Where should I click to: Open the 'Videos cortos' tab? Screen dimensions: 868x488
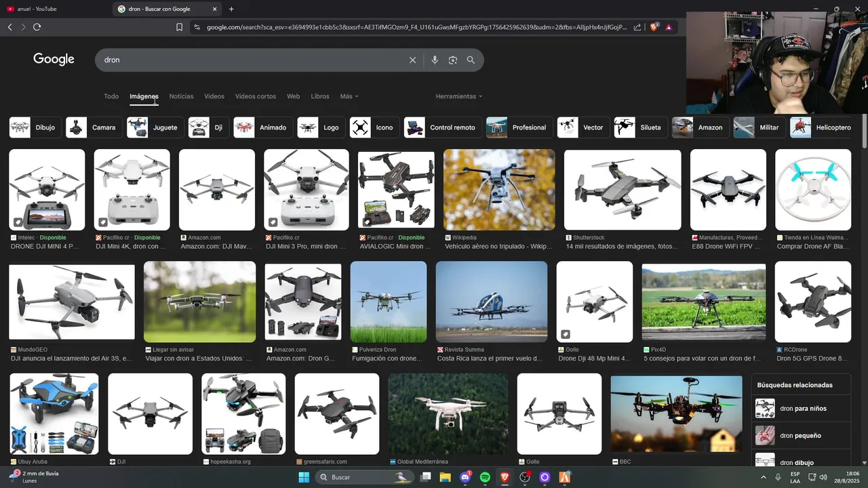pyautogui.click(x=256, y=96)
